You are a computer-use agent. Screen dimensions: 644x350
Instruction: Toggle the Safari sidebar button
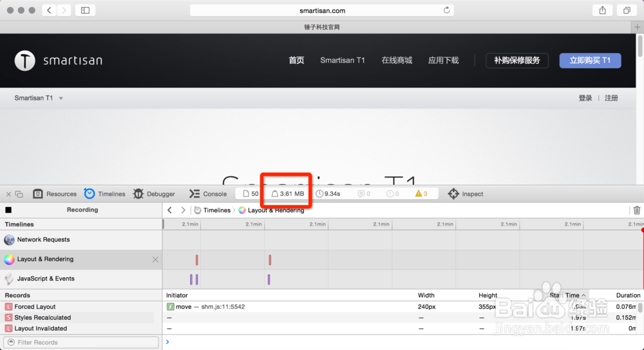tap(85, 10)
